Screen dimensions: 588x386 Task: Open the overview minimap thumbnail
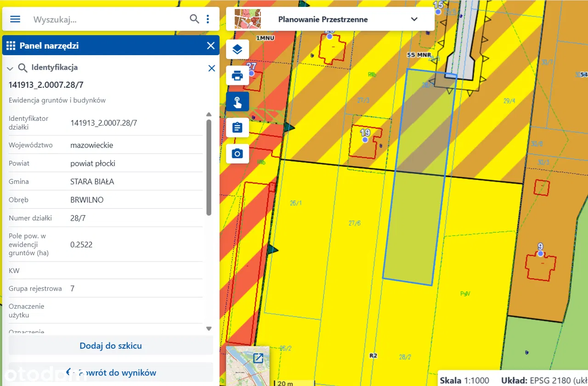coord(248,366)
